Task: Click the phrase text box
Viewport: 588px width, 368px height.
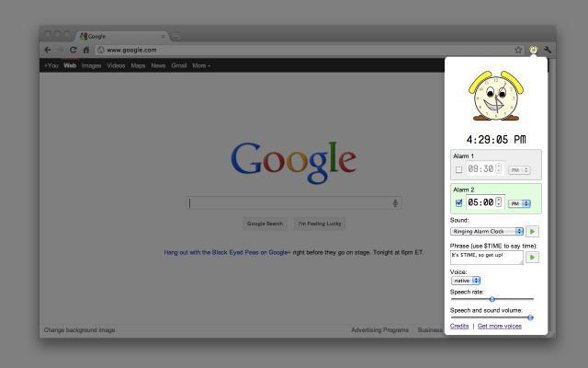Action: [x=486, y=258]
